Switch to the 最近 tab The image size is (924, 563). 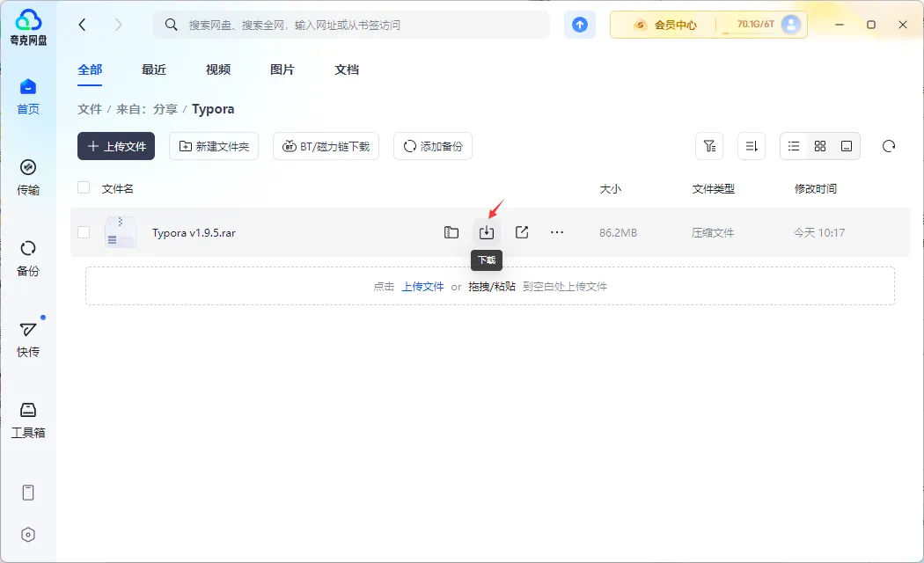click(154, 69)
